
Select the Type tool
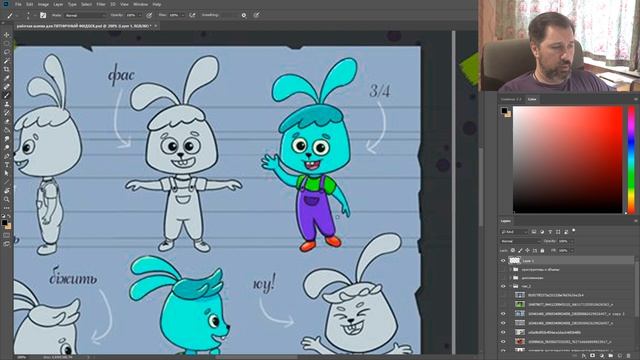click(7, 164)
